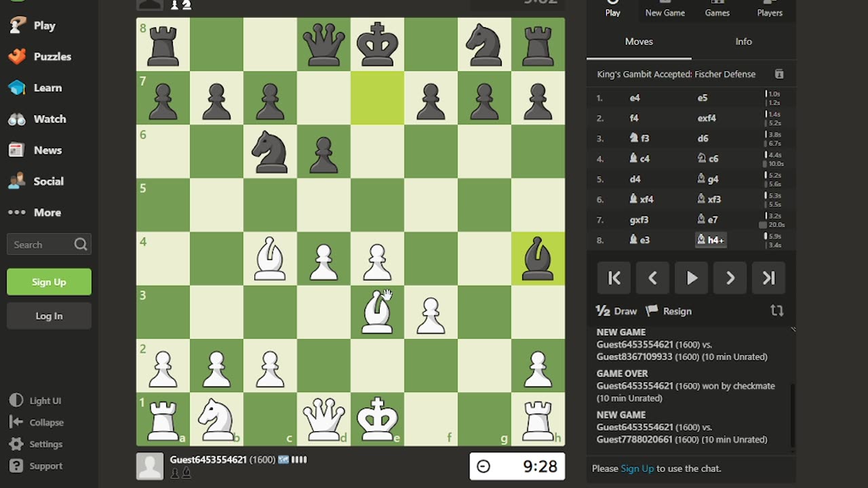Viewport: 868px width, 488px height.
Task: Click the white pawn on f3
Action: pyautogui.click(x=431, y=312)
